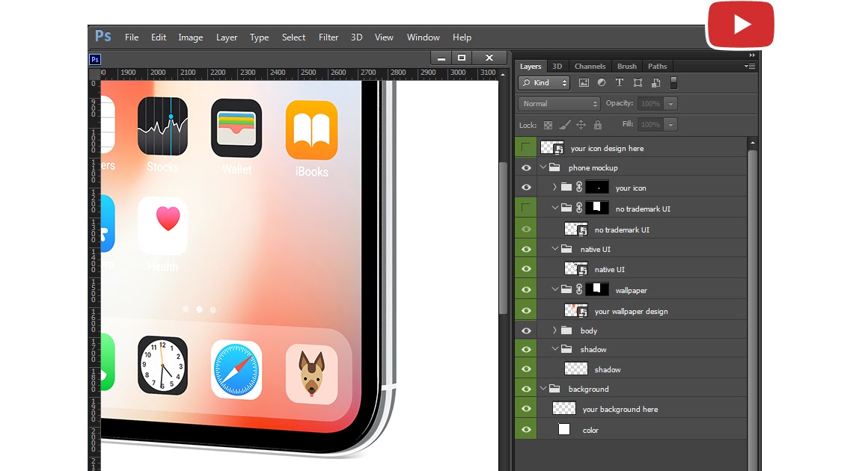Hide the 'your wallpaper design' layer
The width and height of the screenshot is (868, 471).
coord(525,311)
